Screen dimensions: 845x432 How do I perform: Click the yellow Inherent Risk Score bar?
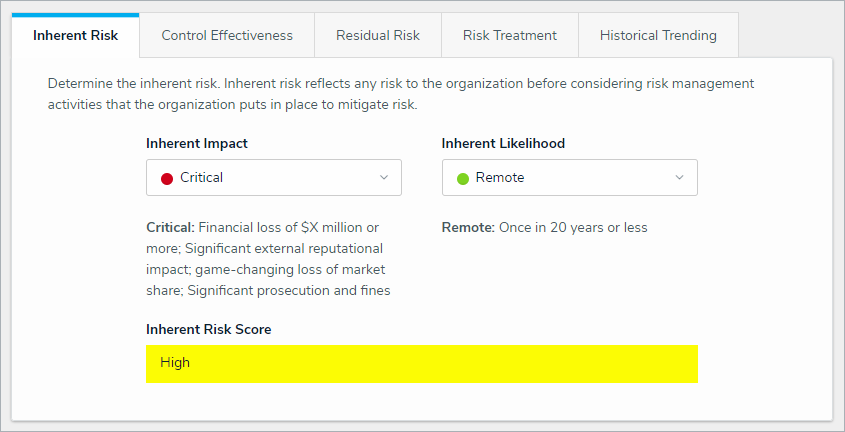pos(421,364)
